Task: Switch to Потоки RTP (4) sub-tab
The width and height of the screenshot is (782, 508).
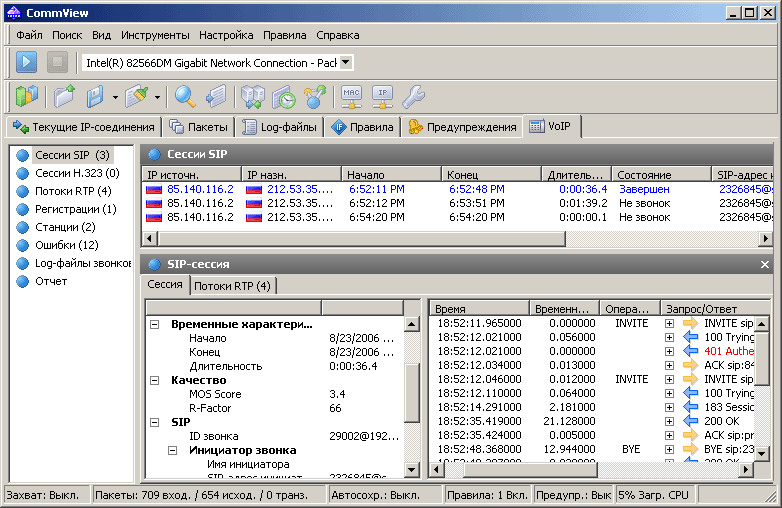Action: [x=232, y=286]
